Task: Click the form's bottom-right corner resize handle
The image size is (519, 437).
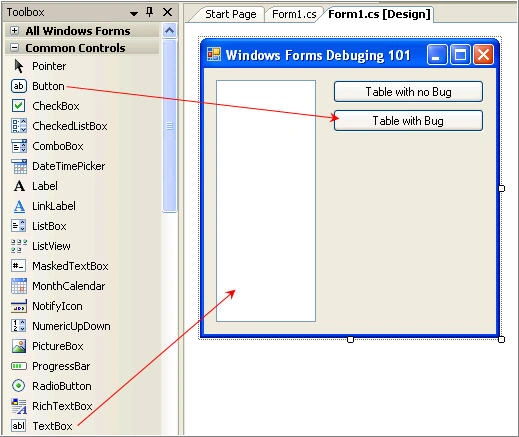Action: tap(501, 339)
